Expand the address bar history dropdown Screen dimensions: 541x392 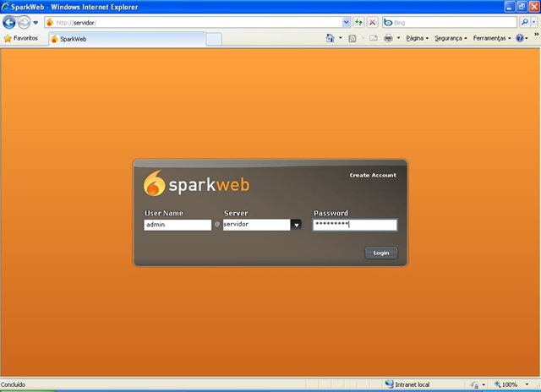(x=347, y=23)
